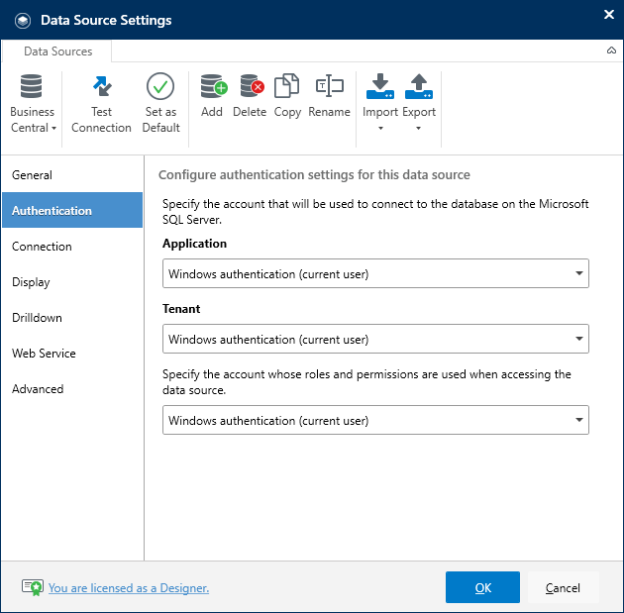The height and width of the screenshot is (613, 624).
Task: Add a new data source
Action: click(212, 96)
